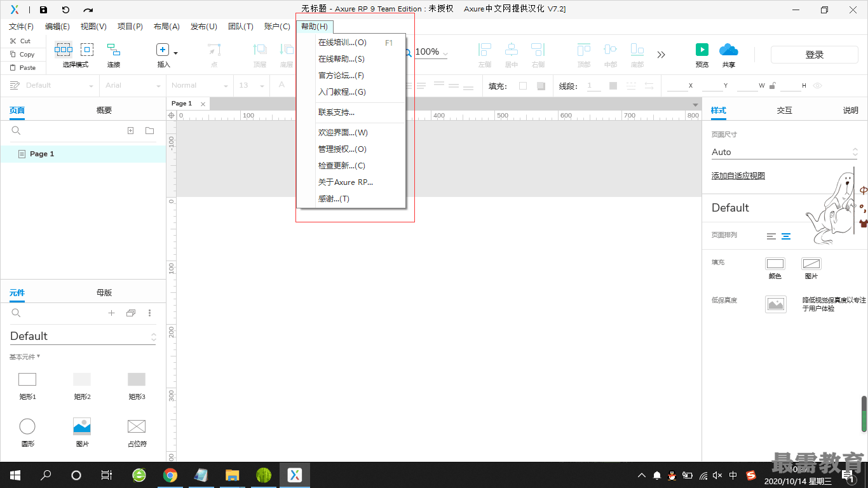This screenshot has height=488, width=868.
Task: Click the undo arrow in title bar
Action: (x=65, y=10)
